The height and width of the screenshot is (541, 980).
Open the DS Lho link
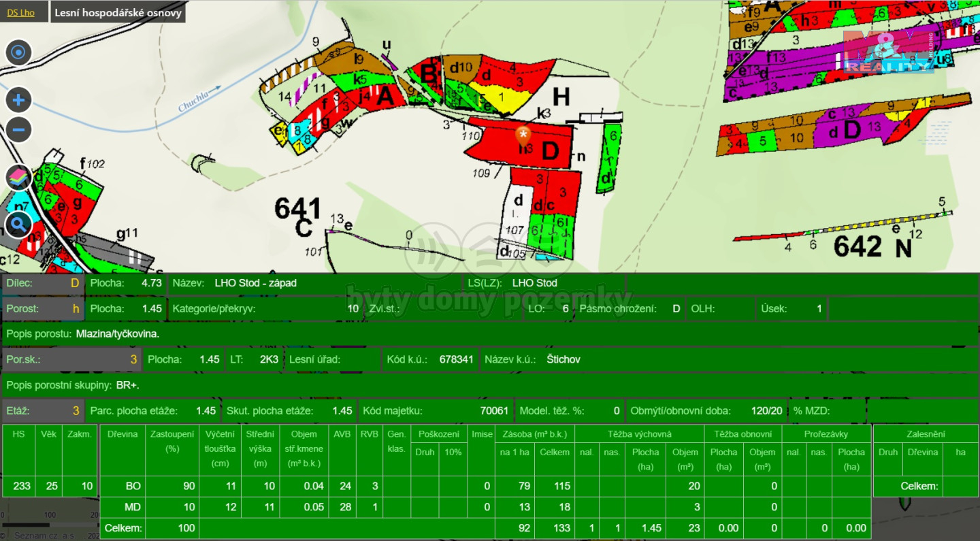[x=21, y=12]
